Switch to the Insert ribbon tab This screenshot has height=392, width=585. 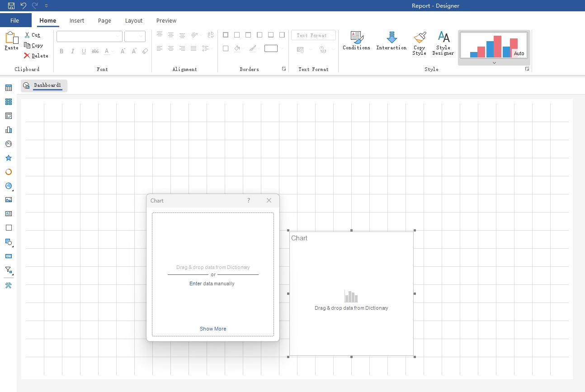77,20
